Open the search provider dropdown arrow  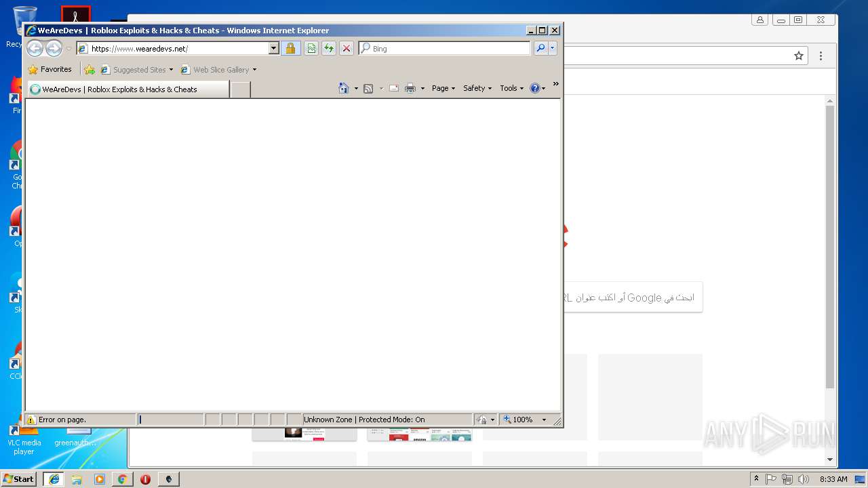553,48
